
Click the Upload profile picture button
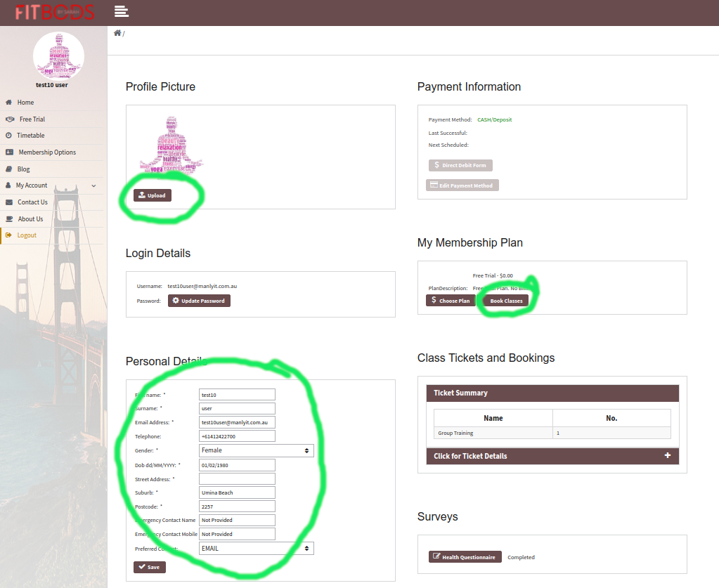coord(153,195)
